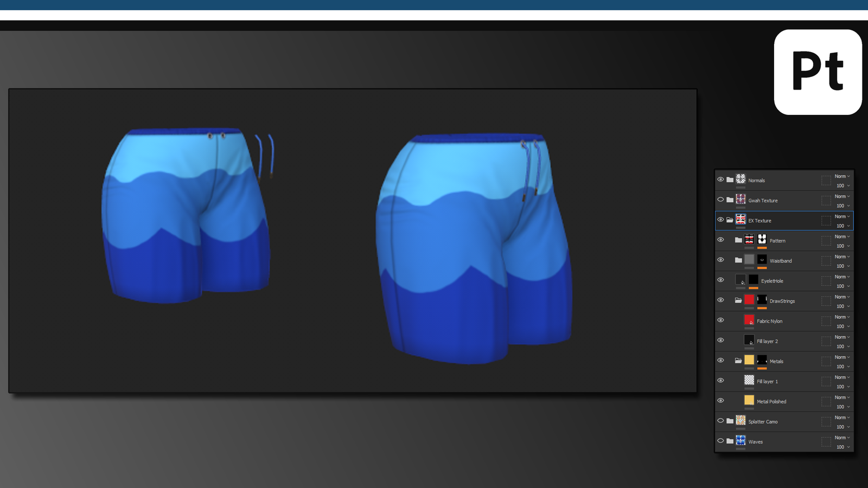
Task: Click the DrawStrings folder icon
Action: (x=739, y=300)
